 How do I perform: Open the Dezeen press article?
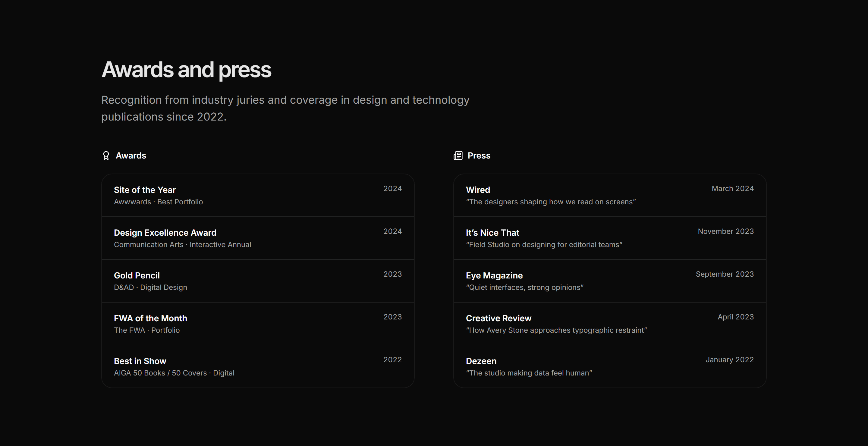point(610,366)
